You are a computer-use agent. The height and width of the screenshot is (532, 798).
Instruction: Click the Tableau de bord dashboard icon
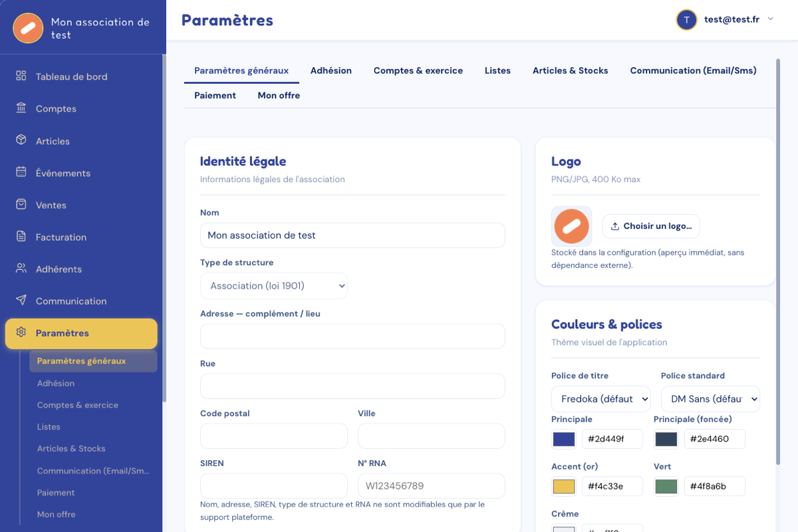pos(21,76)
